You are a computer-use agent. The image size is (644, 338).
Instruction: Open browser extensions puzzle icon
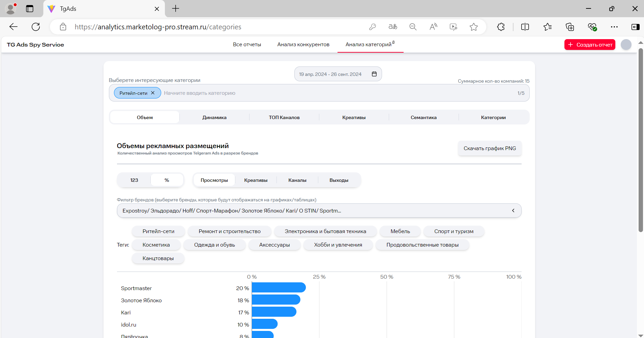[501, 27]
